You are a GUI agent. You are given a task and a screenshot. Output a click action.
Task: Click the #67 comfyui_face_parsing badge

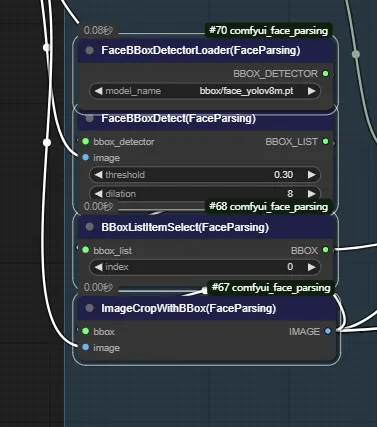[271, 287]
